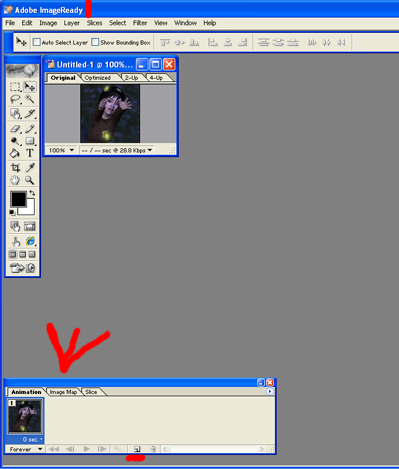
Task: Select the Type tool
Action: [x=30, y=153]
